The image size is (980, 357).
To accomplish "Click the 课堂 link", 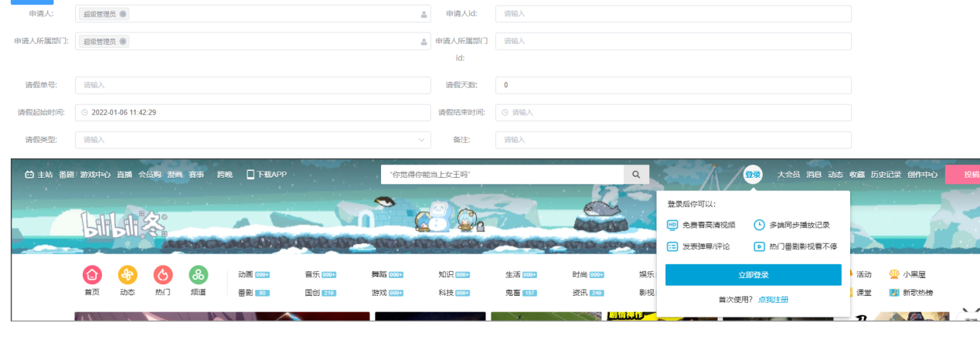I will [x=864, y=293].
